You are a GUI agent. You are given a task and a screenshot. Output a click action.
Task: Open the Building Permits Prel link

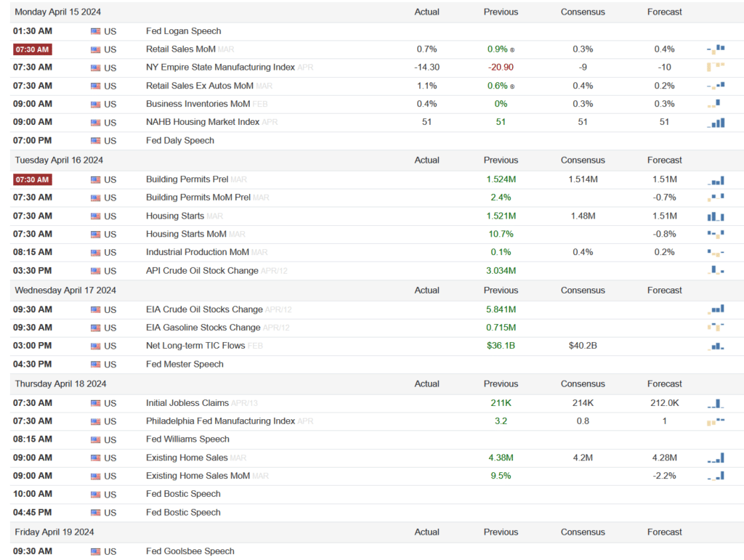[187, 179]
